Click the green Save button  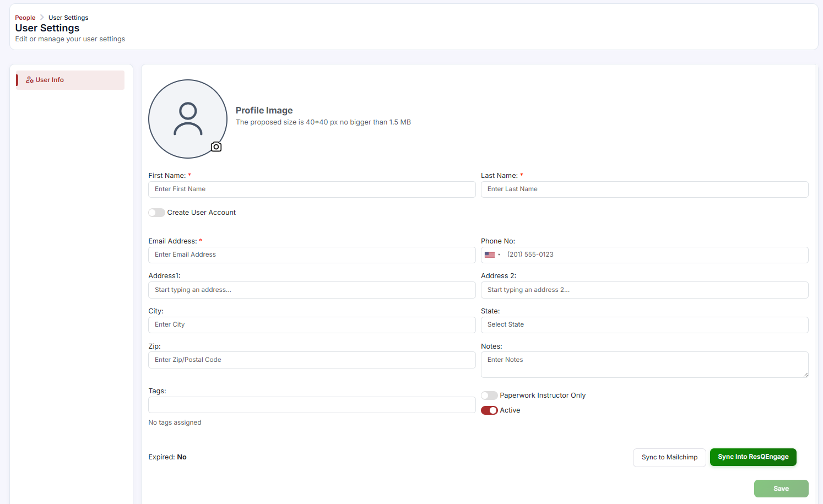(781, 489)
